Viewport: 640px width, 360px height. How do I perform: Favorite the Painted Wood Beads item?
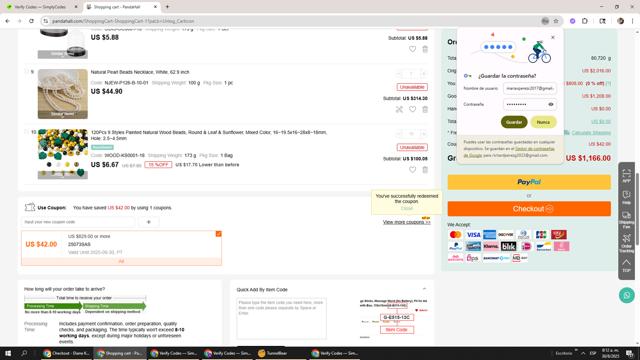(412, 169)
